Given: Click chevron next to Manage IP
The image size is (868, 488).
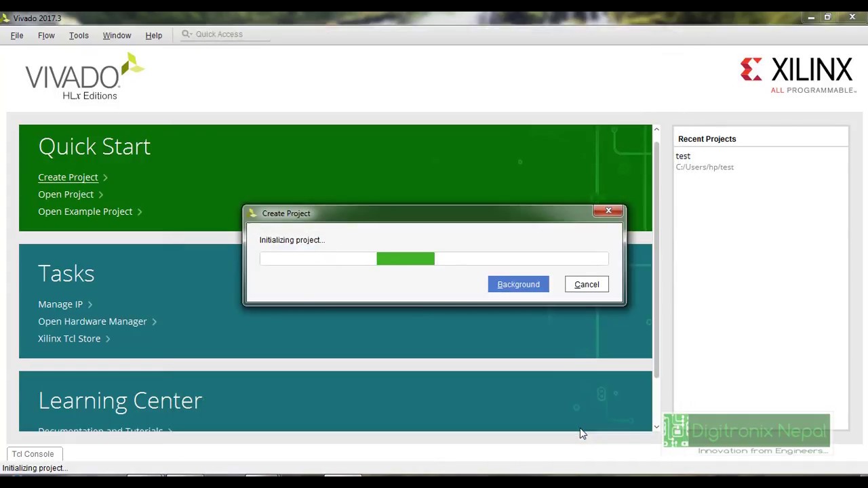Looking at the screenshot, I should [x=90, y=305].
